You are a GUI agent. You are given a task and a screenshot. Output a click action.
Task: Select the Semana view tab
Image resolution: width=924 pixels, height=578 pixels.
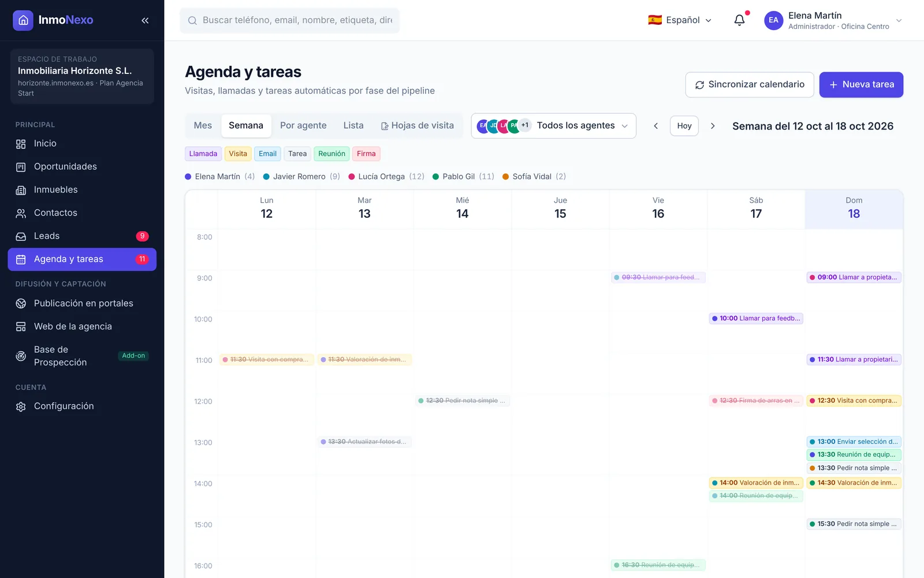(x=246, y=125)
